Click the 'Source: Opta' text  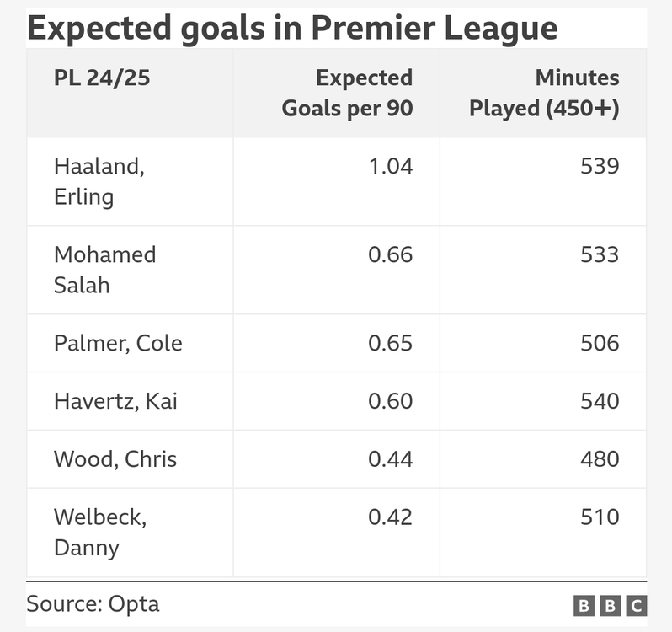coord(93,604)
